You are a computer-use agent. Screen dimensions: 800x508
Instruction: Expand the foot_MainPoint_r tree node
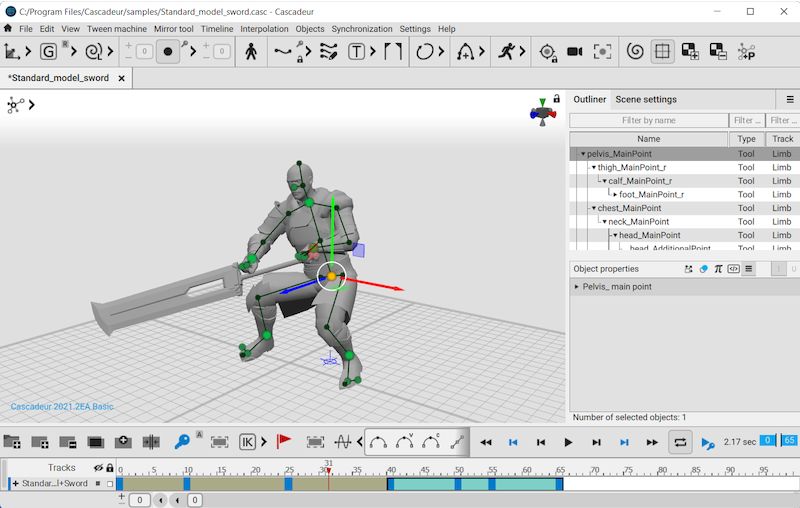point(615,194)
